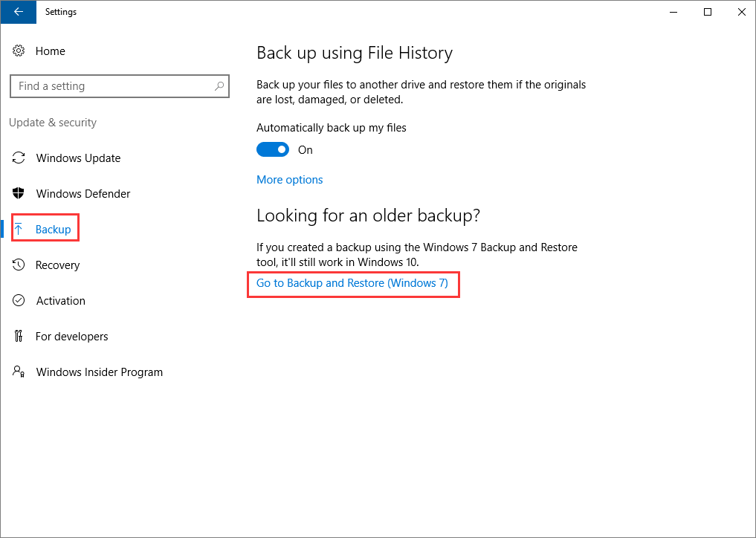Click the back arrow icon
The image size is (756, 538).
click(18, 12)
